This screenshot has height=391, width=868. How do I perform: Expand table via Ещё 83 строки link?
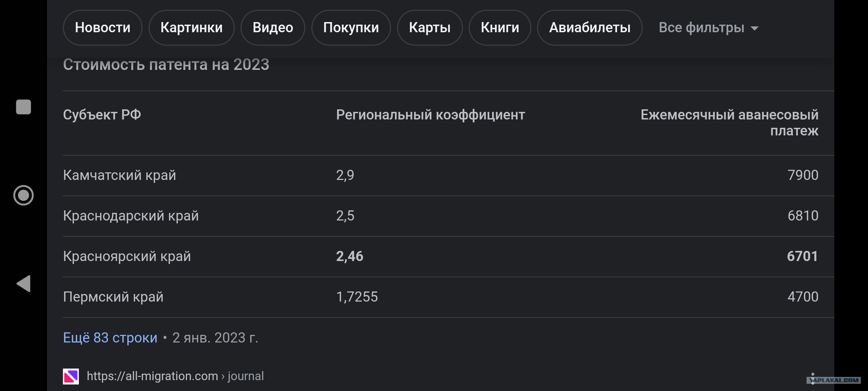[x=110, y=337]
